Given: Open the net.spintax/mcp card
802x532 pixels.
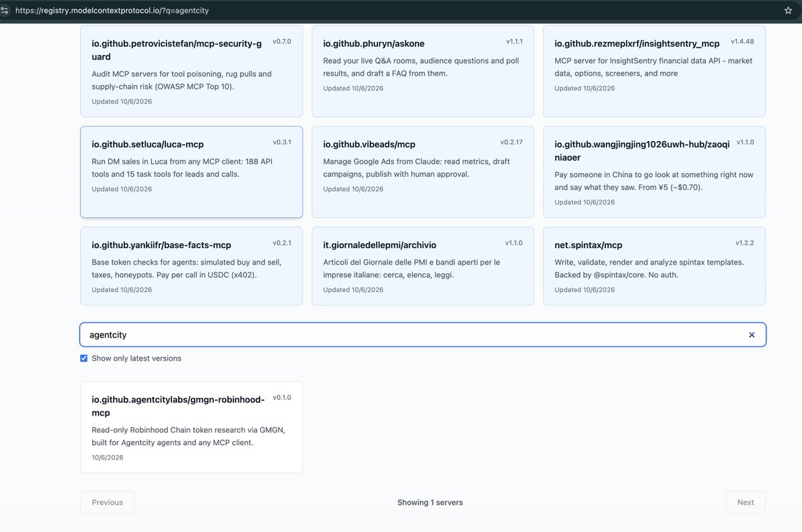Looking at the screenshot, I should (654, 266).
